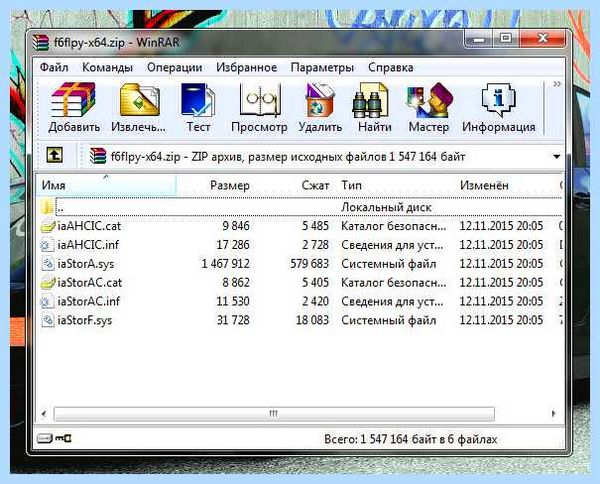
Task: Click the Удалить (Delete) toolbar icon
Action: 320,99
